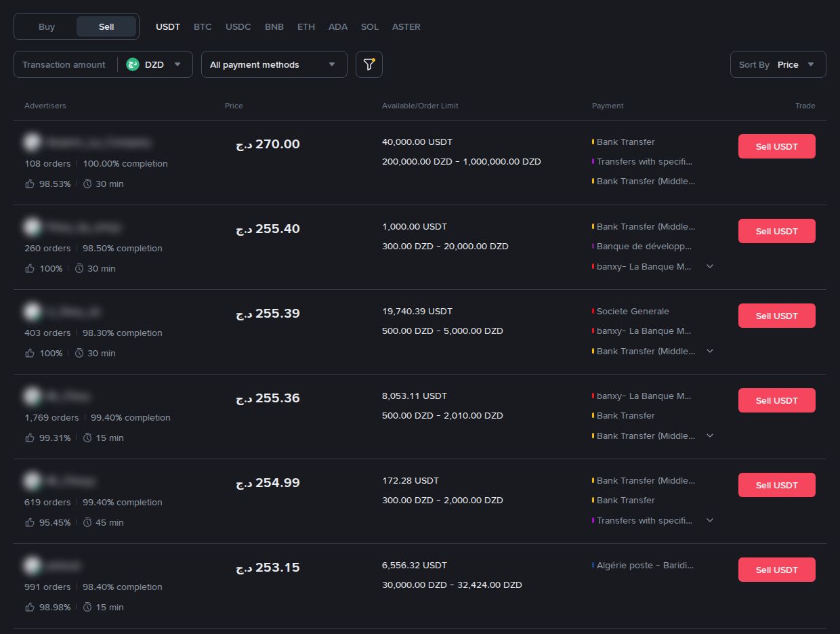This screenshot has width=840, height=634.
Task: Open the DZD currency dropdown
Action: click(154, 65)
